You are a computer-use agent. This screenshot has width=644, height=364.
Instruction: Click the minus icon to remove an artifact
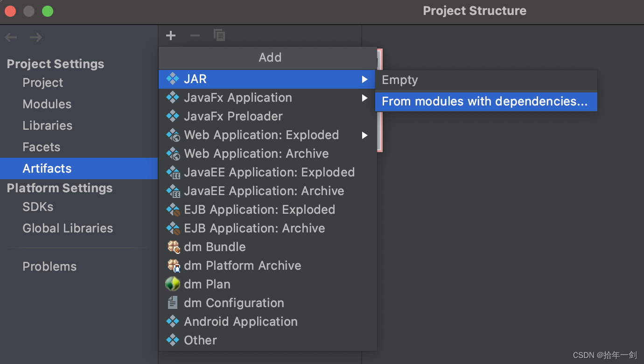(x=195, y=35)
